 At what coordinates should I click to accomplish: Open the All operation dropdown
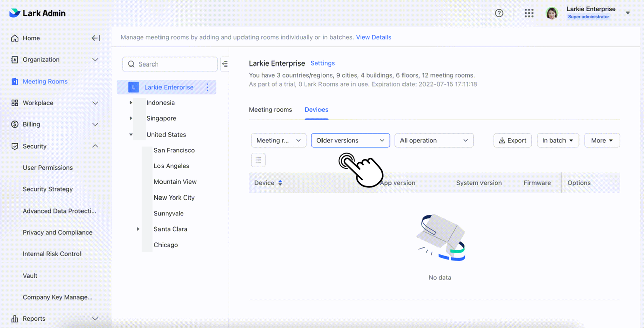click(x=434, y=141)
